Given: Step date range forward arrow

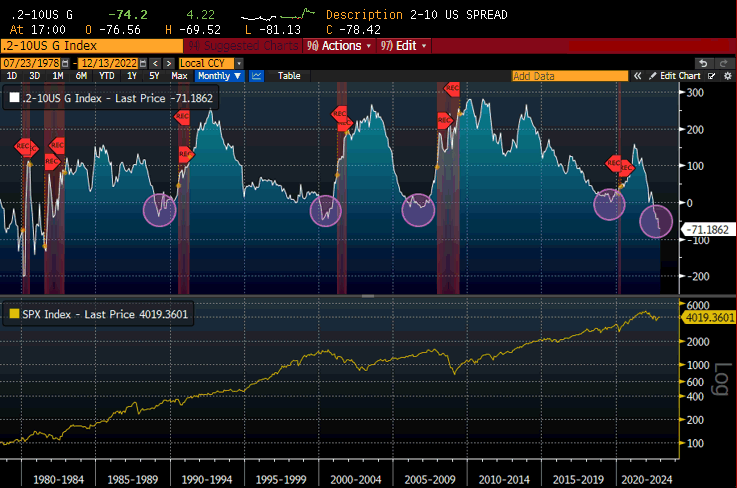Looking at the screenshot, I should 169,63.
